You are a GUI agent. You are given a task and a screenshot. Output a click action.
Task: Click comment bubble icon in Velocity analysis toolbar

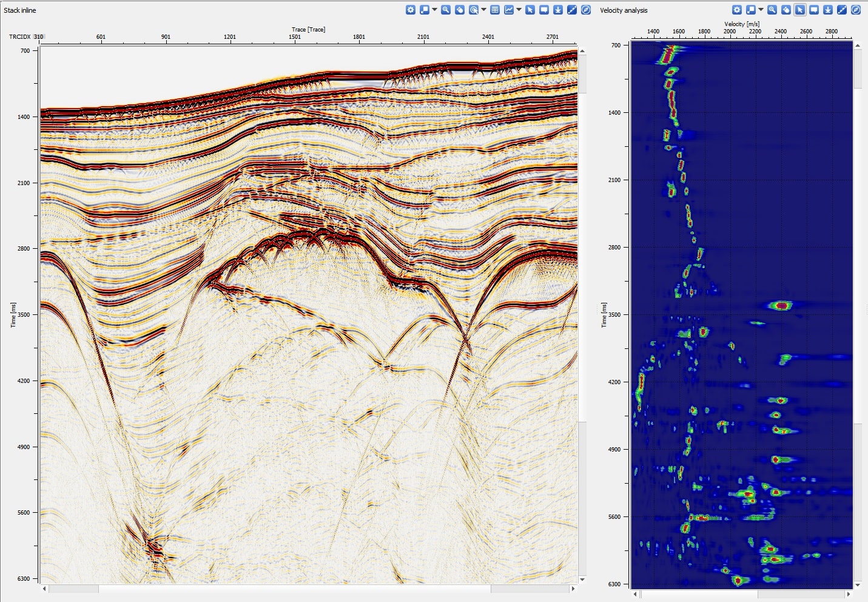pos(814,10)
